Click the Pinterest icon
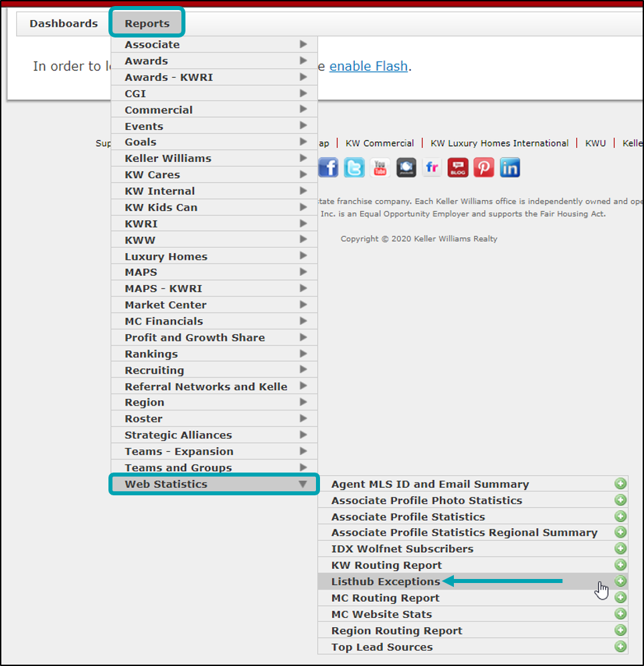Viewport: 644px width, 666px height. click(483, 167)
